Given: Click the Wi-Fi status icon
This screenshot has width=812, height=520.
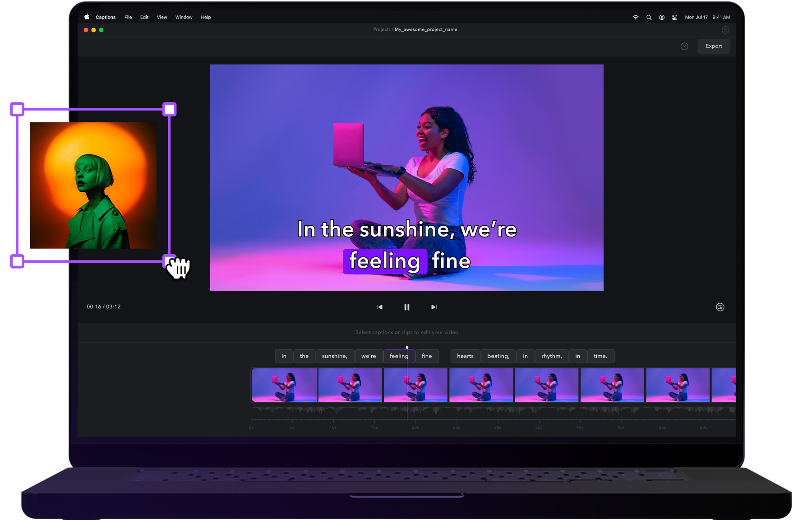Looking at the screenshot, I should (636, 17).
